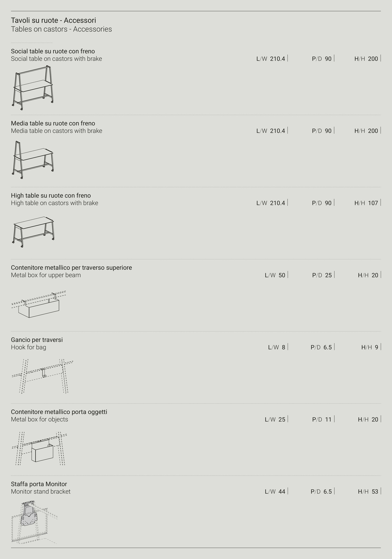Click the Media table on castors drawing
The height and width of the screenshot is (559, 392).
click(33, 160)
